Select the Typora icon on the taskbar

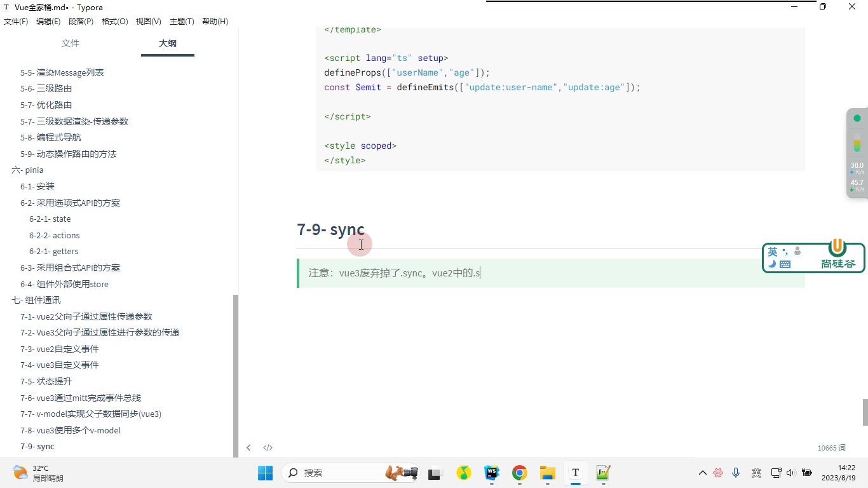point(576,473)
